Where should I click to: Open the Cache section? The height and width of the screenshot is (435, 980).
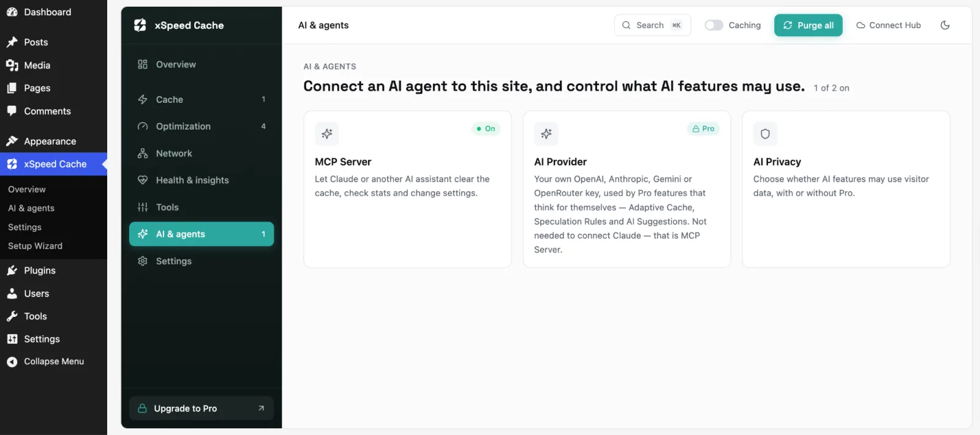202,99
